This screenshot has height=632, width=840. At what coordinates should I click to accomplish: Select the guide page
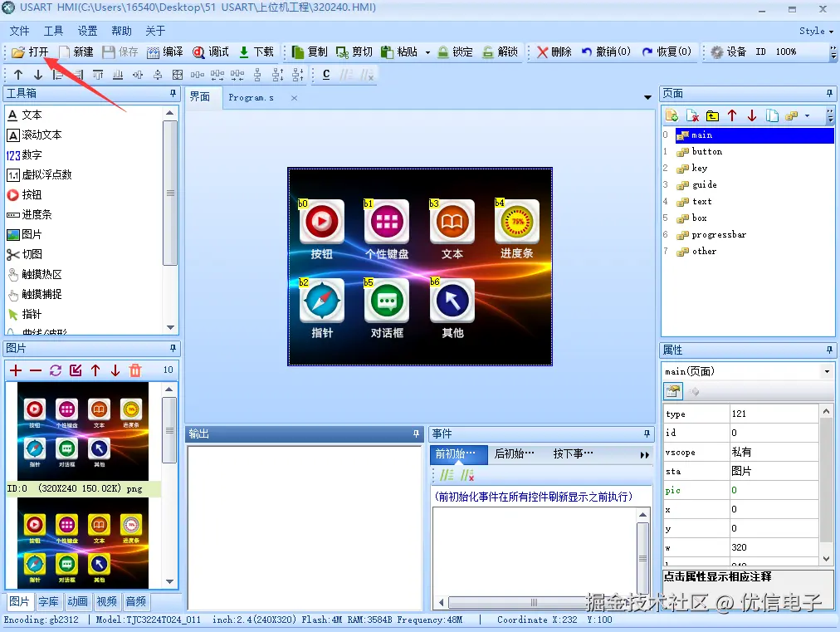tap(704, 185)
